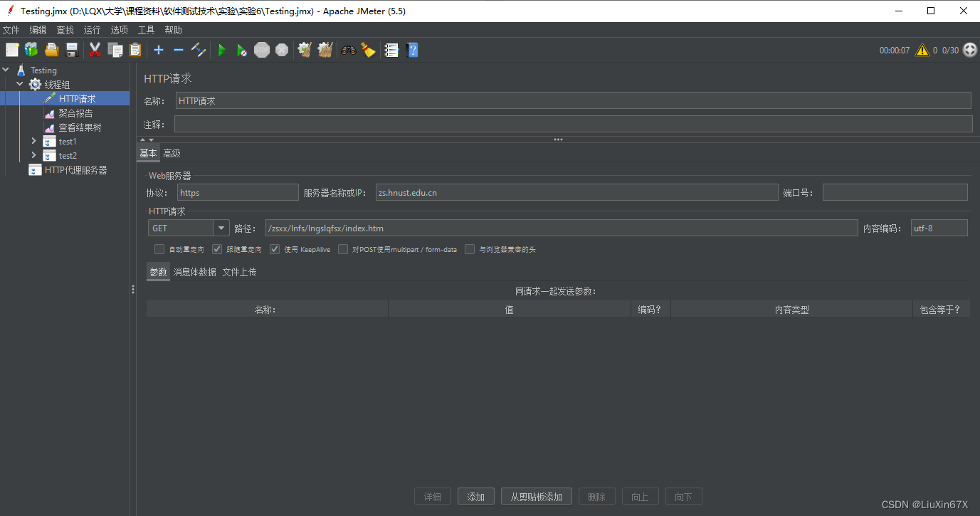This screenshot has height=516, width=980.
Task: Click the 端口号 port field
Action: [x=895, y=192]
